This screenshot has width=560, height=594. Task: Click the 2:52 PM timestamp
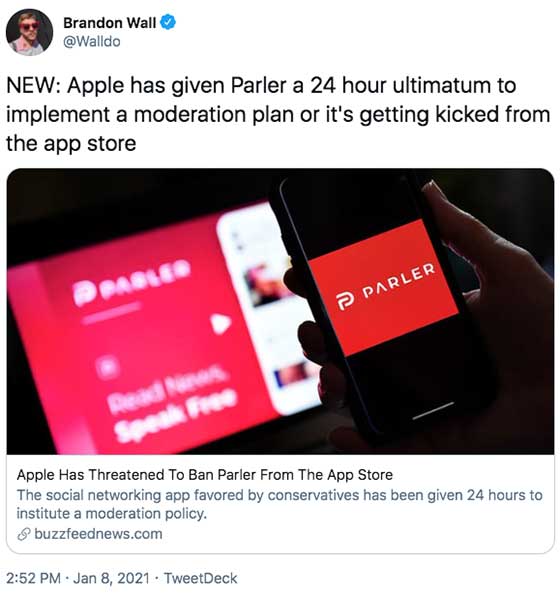coord(33,578)
